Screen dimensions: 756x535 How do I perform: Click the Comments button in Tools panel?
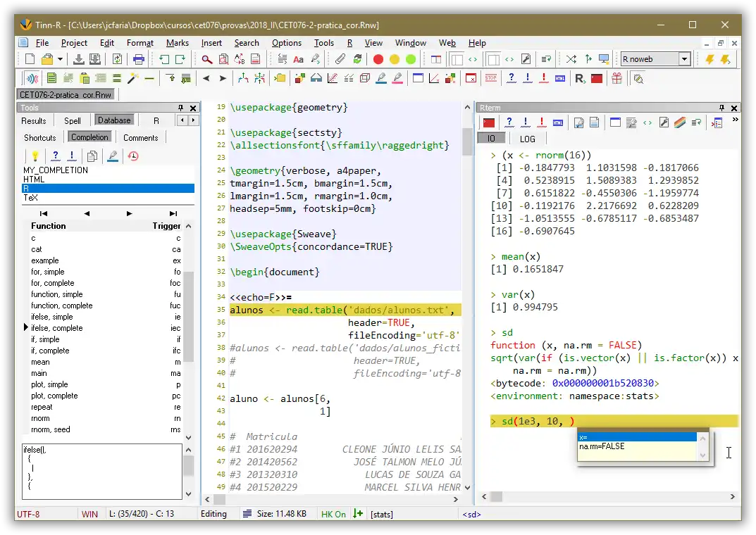[141, 137]
